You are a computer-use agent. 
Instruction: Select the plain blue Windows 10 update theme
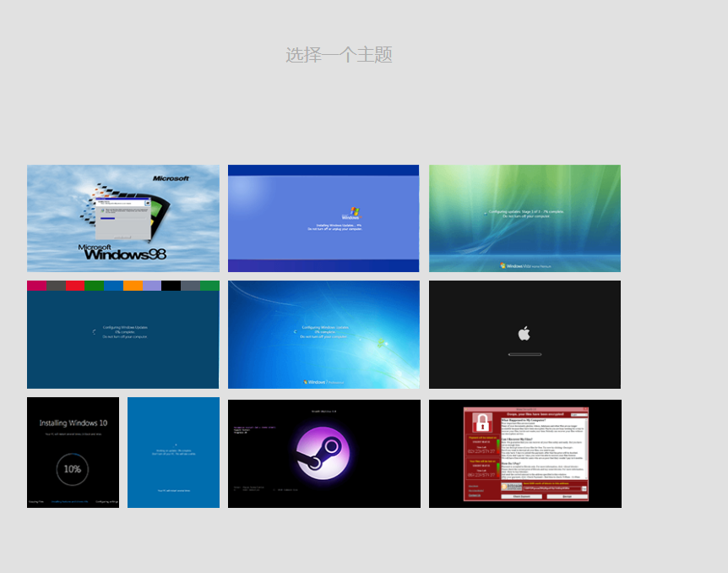pyautogui.click(x=173, y=452)
